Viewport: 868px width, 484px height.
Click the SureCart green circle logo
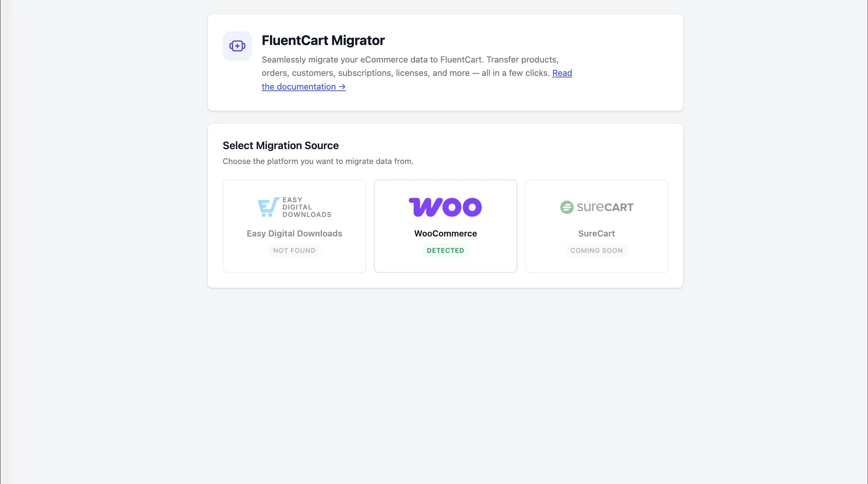pyautogui.click(x=567, y=207)
